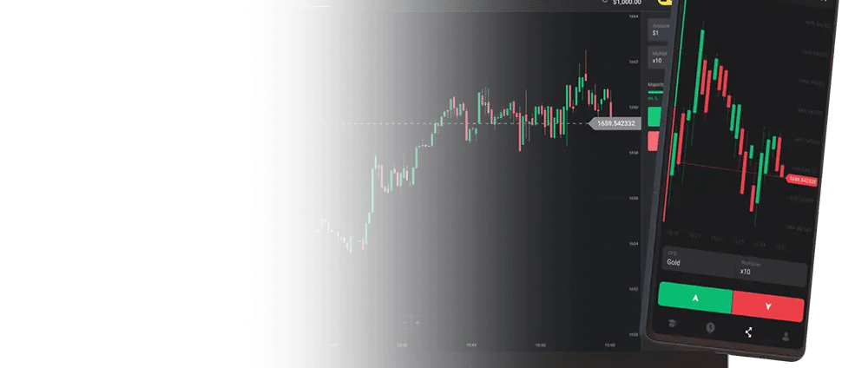
Task: Click the $1,000.00 balance at top
Action: pyautogui.click(x=627, y=3)
